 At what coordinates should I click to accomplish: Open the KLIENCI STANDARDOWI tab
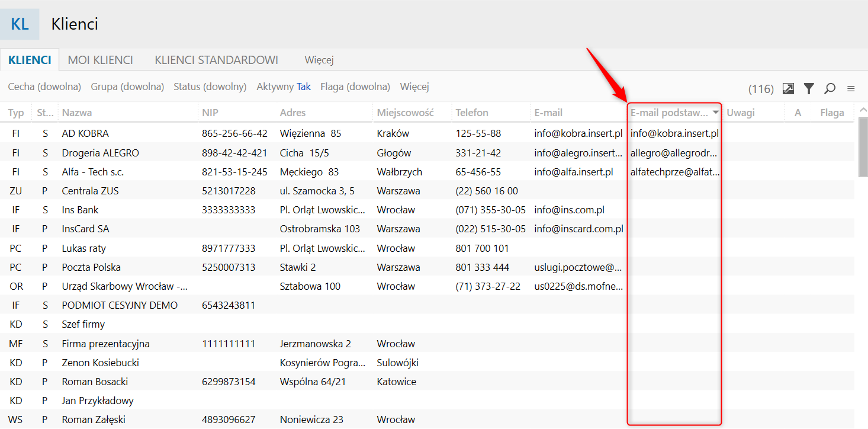(217, 60)
